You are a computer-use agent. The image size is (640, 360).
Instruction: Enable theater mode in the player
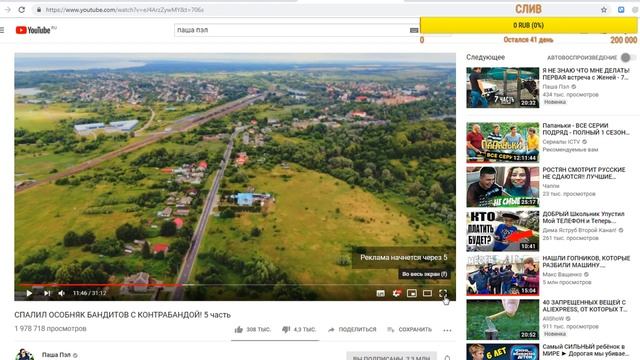click(427, 293)
